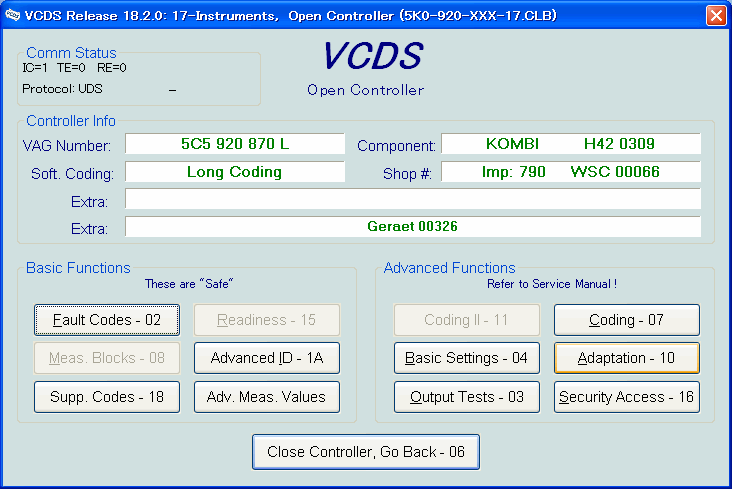Click the IC=1 TE=0 RE=0 status text

click(74, 68)
